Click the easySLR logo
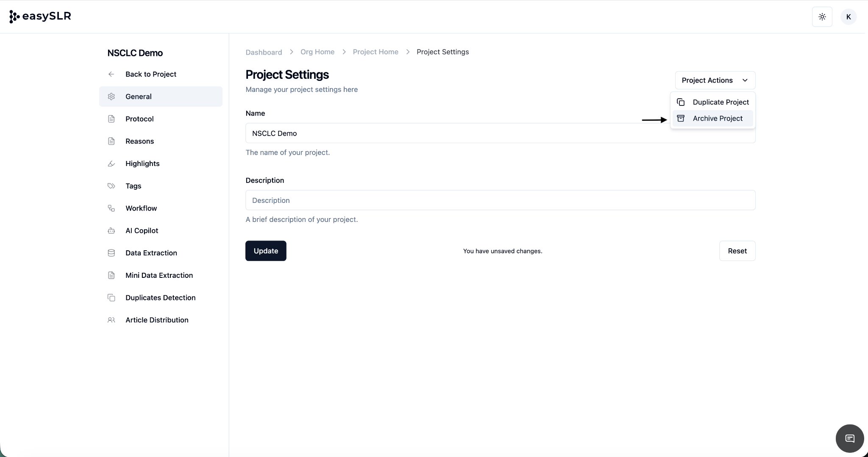The height and width of the screenshot is (457, 868). 40,17
